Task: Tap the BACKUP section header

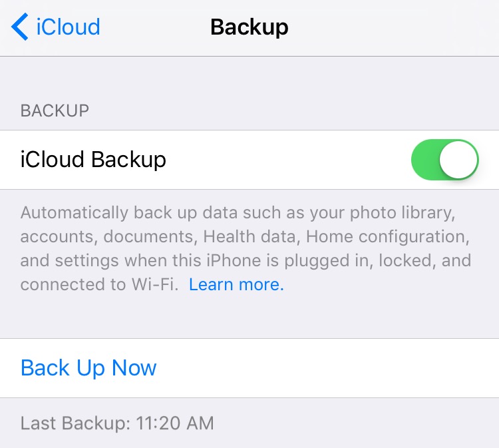Action: (x=55, y=111)
